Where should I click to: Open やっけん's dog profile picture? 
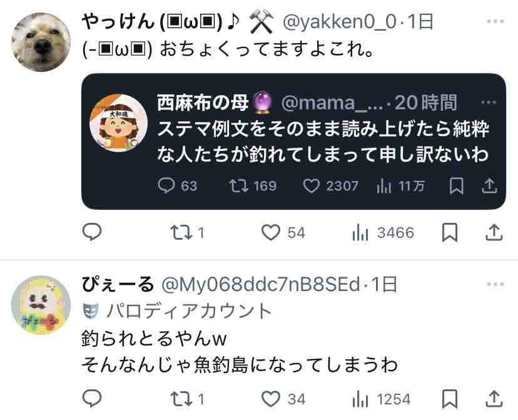coord(41,42)
